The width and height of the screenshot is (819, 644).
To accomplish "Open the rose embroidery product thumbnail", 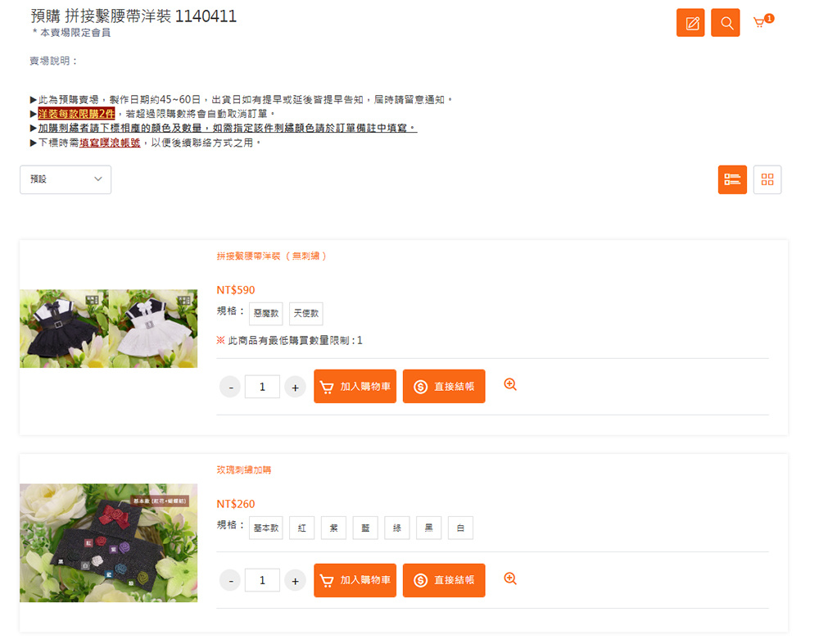I will (109, 542).
